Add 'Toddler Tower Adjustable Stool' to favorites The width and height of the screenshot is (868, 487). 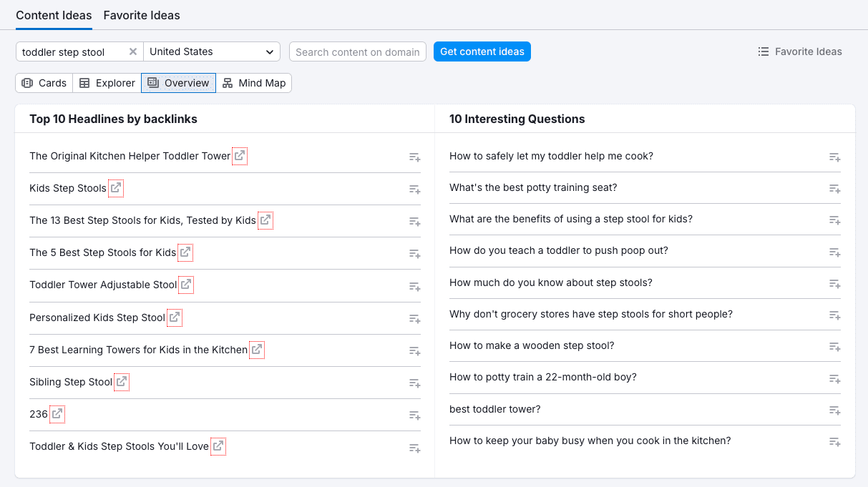pos(414,286)
